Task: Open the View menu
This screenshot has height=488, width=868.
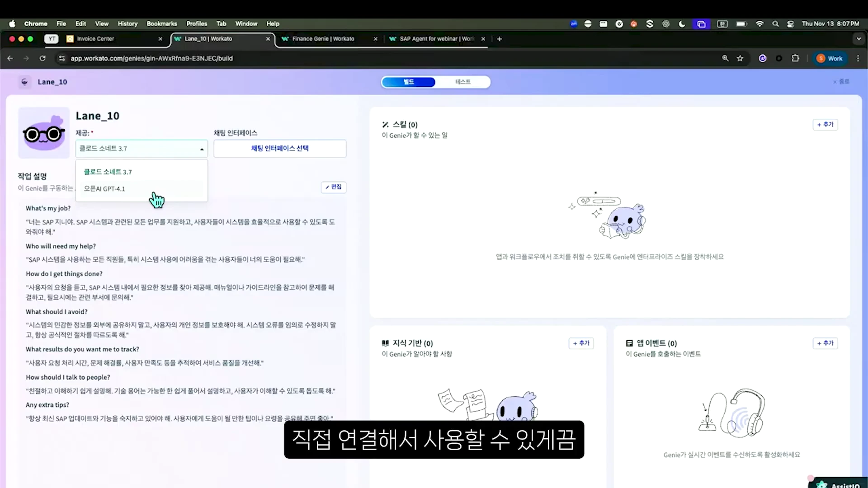Action: (x=102, y=23)
